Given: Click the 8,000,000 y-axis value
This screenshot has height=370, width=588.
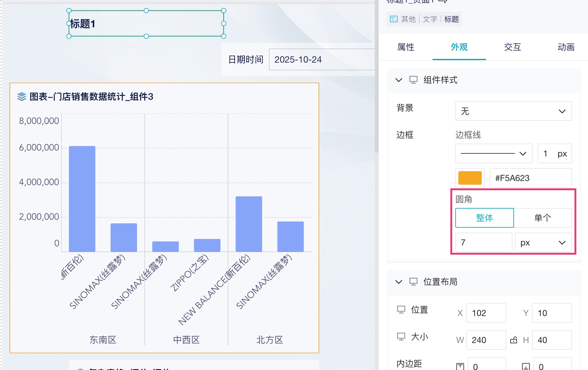Looking at the screenshot, I should pos(39,121).
